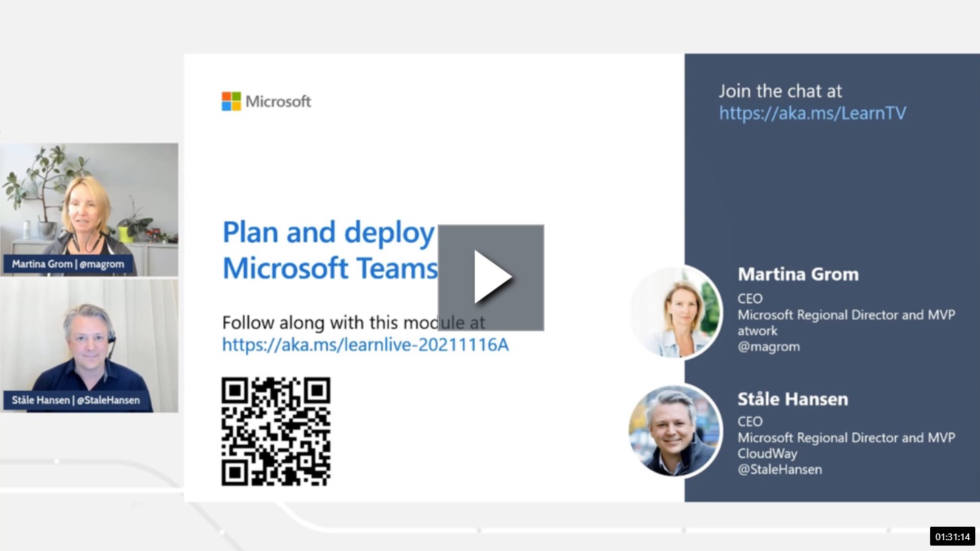Click 'CEO' under Martina Grom's name
Screen dimensions: 980x551
[750, 298]
